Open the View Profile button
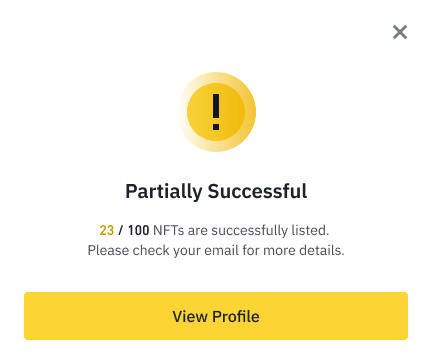The image size is (432, 364). click(x=216, y=316)
